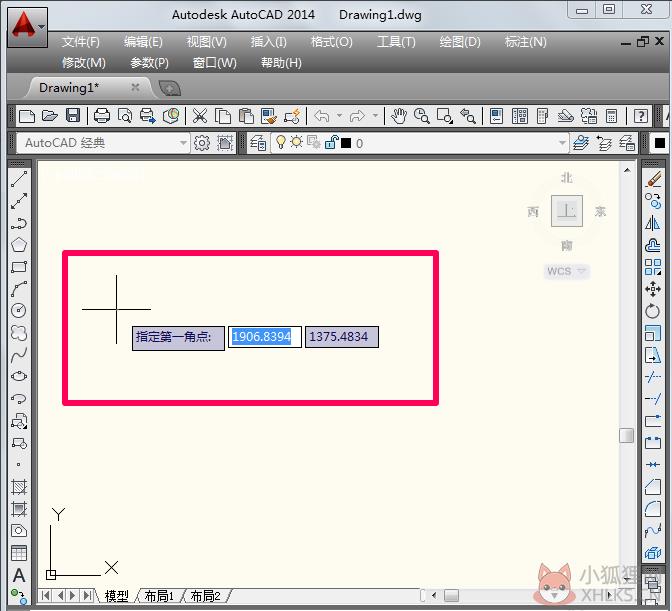Click the black color control swatch

tap(660, 143)
